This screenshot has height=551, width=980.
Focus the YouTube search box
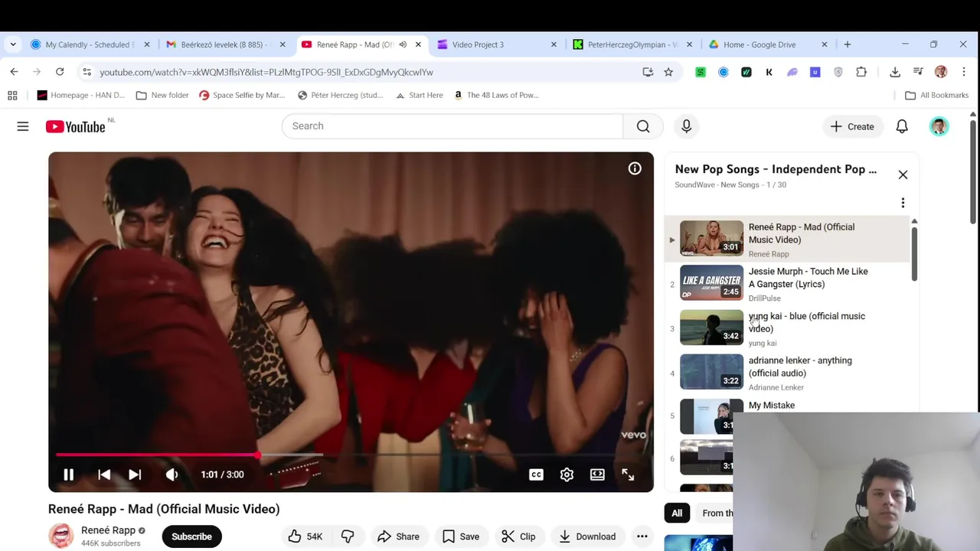click(452, 126)
